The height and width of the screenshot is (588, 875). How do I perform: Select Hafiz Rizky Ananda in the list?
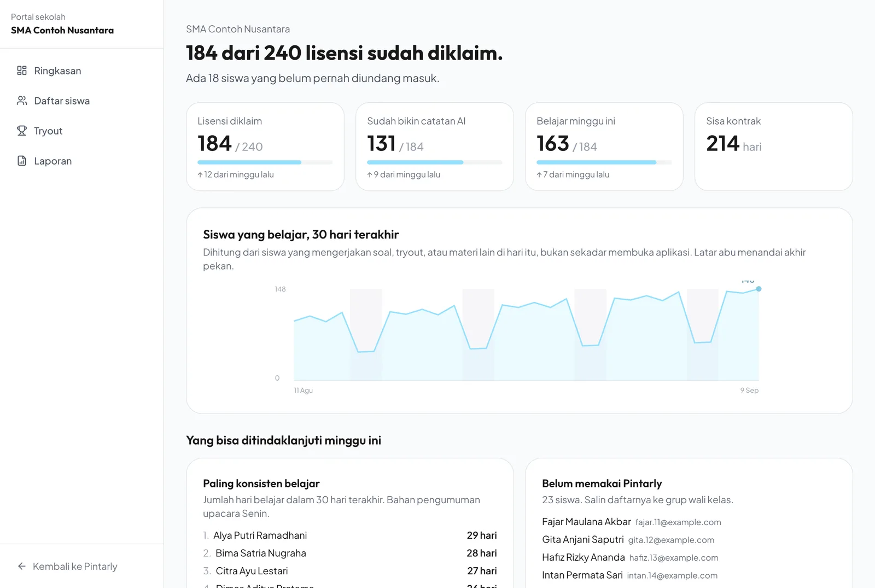(x=584, y=557)
